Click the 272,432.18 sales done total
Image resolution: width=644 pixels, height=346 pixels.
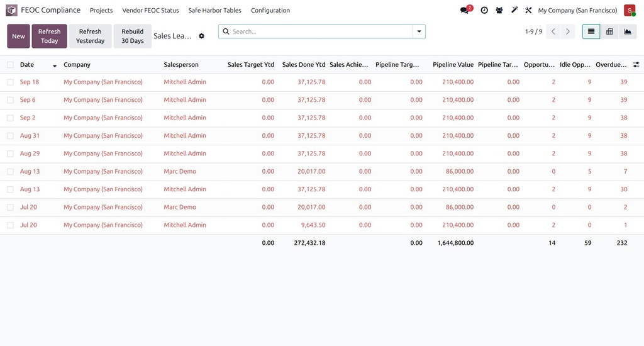coord(309,243)
